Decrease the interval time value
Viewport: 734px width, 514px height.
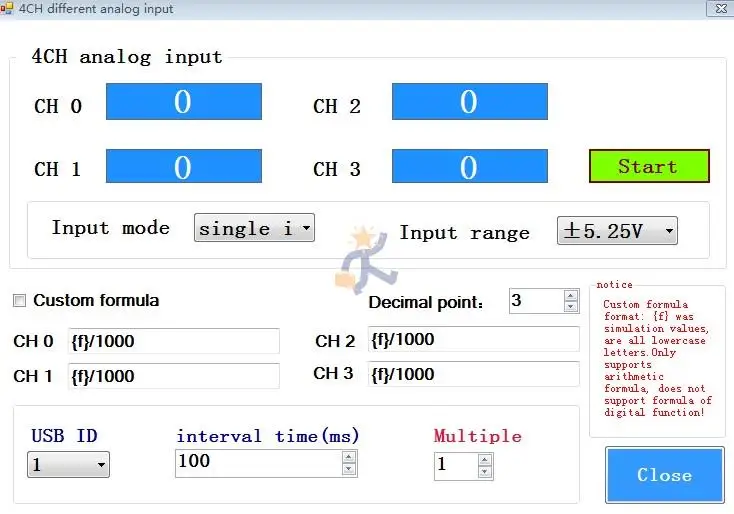point(349,469)
